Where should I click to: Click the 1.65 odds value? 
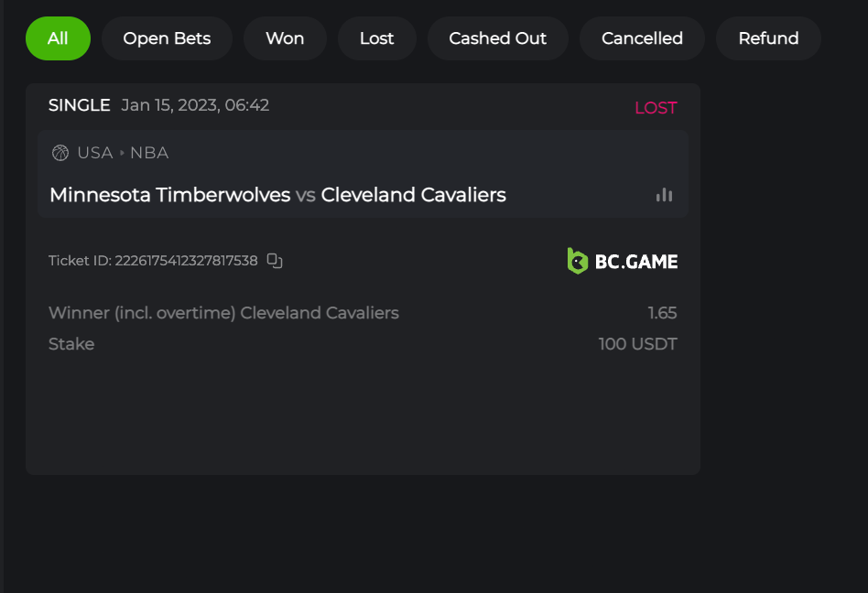tap(662, 313)
